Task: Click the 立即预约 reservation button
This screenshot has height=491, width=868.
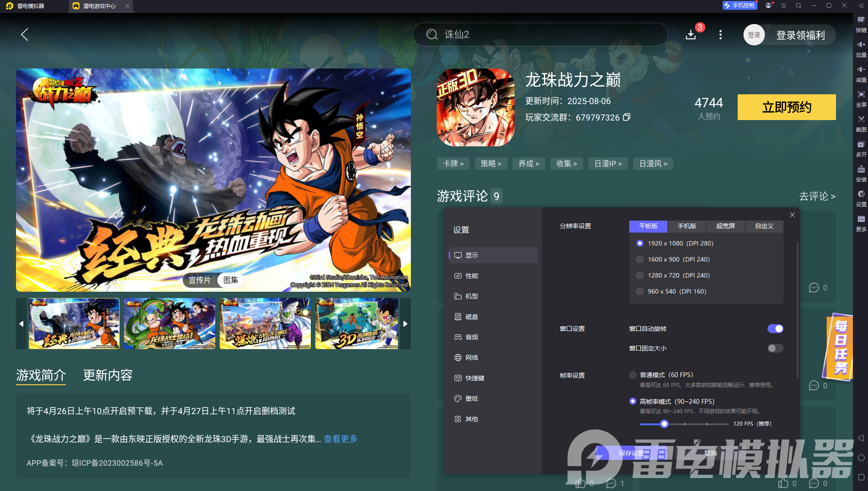Action: [x=786, y=107]
